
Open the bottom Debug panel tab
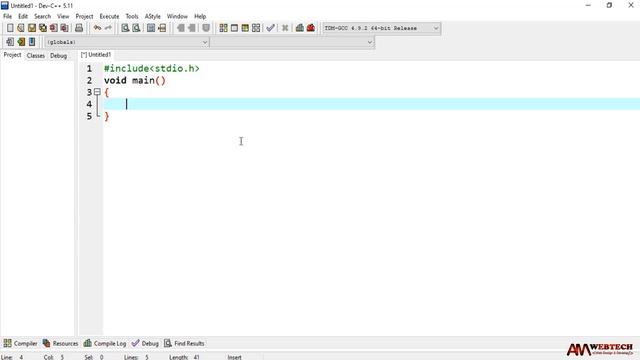click(x=145, y=343)
